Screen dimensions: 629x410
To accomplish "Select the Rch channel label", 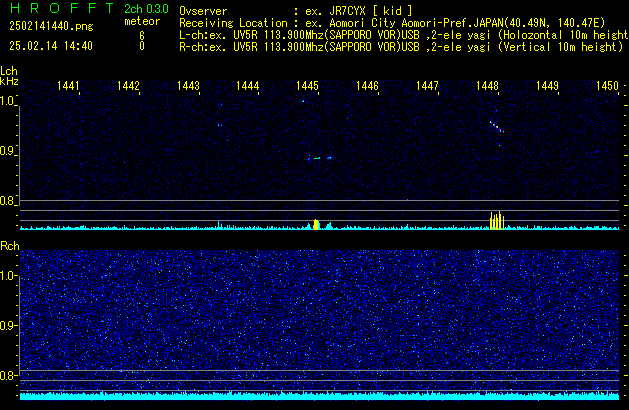I will click(x=10, y=246).
